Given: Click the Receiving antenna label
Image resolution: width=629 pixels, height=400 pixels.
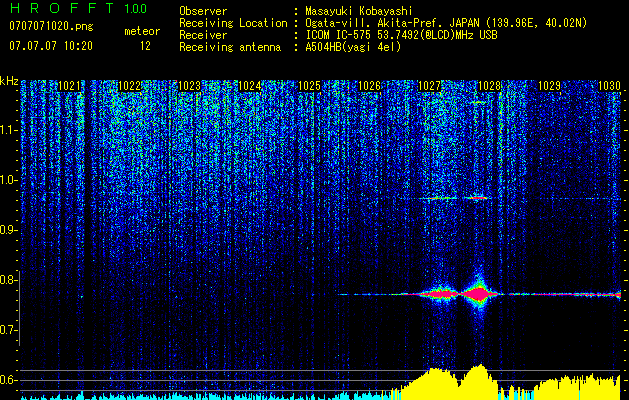Looking at the screenshot, I should coord(230,47).
